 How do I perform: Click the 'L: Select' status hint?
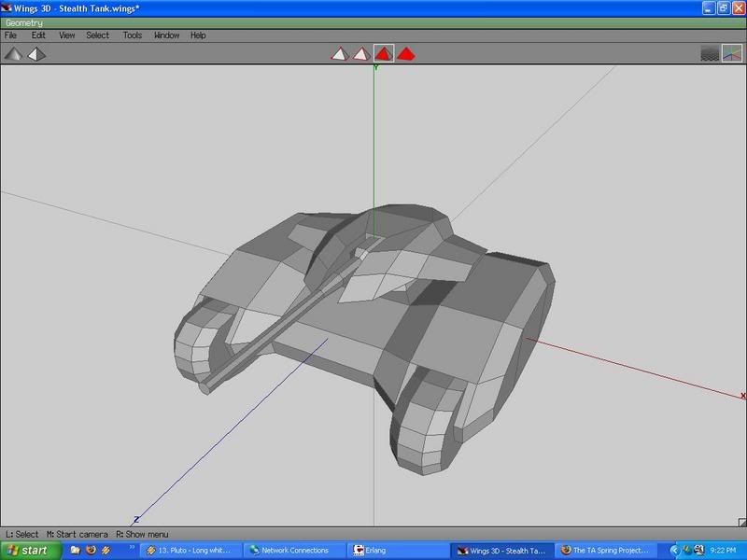pyautogui.click(x=21, y=534)
